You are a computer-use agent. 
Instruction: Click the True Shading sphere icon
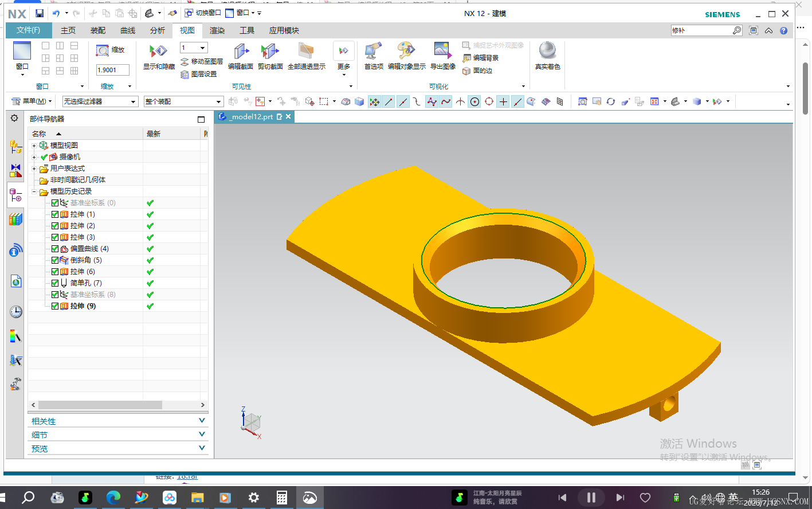[x=548, y=50]
